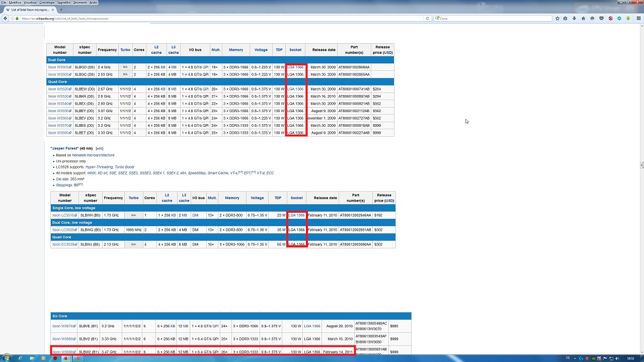Open the Xeon EC3539 link

tap(64, 244)
